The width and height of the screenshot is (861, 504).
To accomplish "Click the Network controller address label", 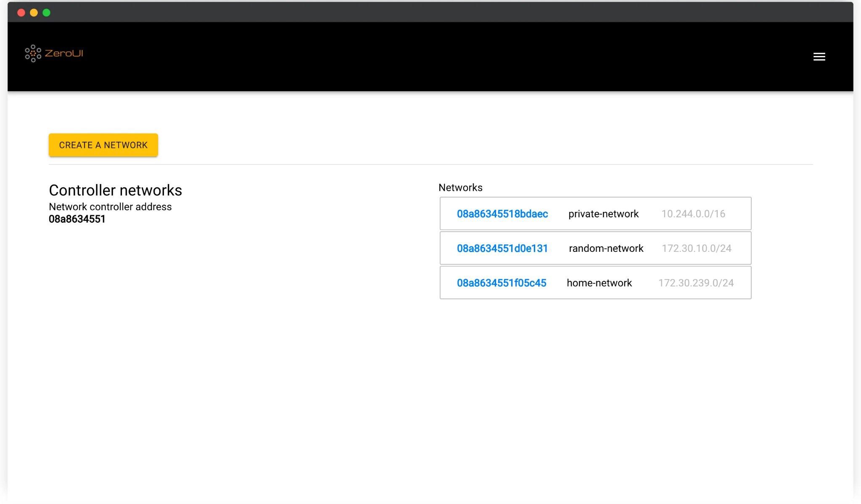I will pos(110,207).
